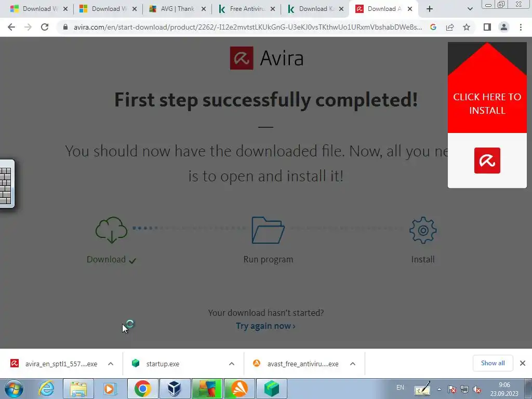The height and width of the screenshot is (399, 532).
Task: Open the Chrome side panel
Action: point(487,27)
